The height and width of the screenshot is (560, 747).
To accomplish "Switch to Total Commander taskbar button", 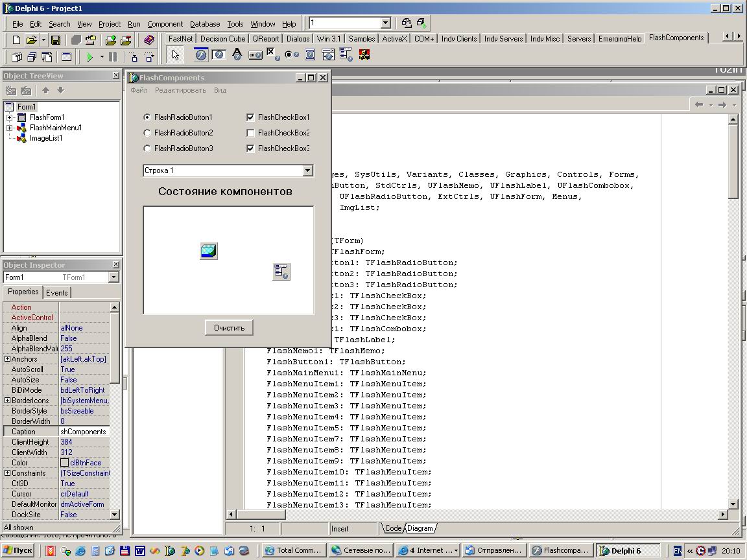I will 294,550.
